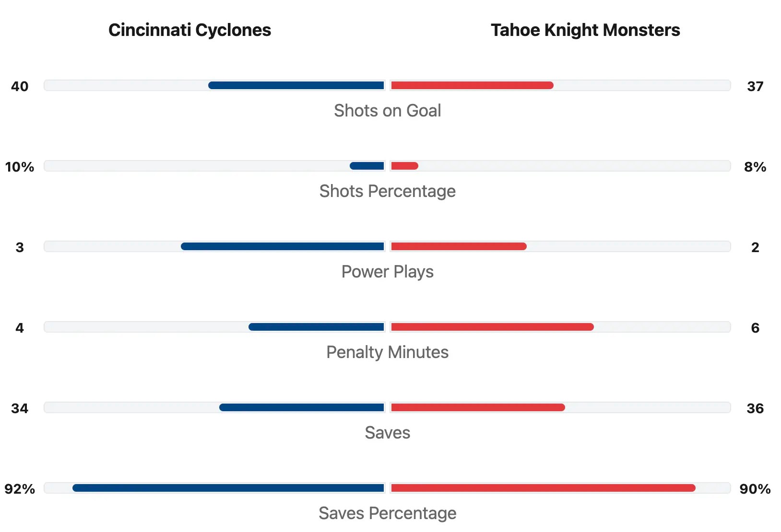Image resolution: width=781 pixels, height=532 pixels.
Task: Click the Tahoe 37 shots value
Action: (x=755, y=87)
